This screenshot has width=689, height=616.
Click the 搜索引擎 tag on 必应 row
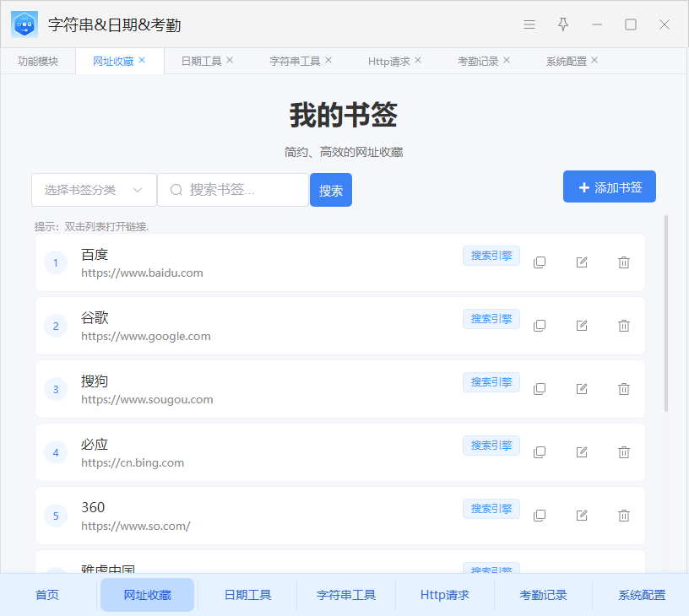[491, 446]
